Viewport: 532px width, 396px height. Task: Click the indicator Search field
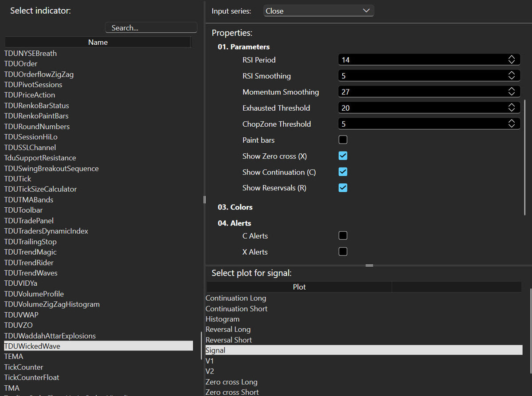pos(151,27)
